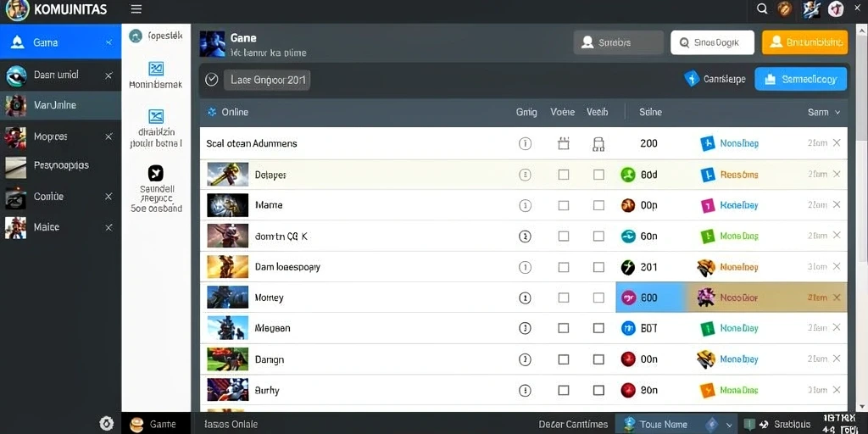Open the Money row game thumbnail
The width and height of the screenshot is (868, 434).
(x=227, y=298)
